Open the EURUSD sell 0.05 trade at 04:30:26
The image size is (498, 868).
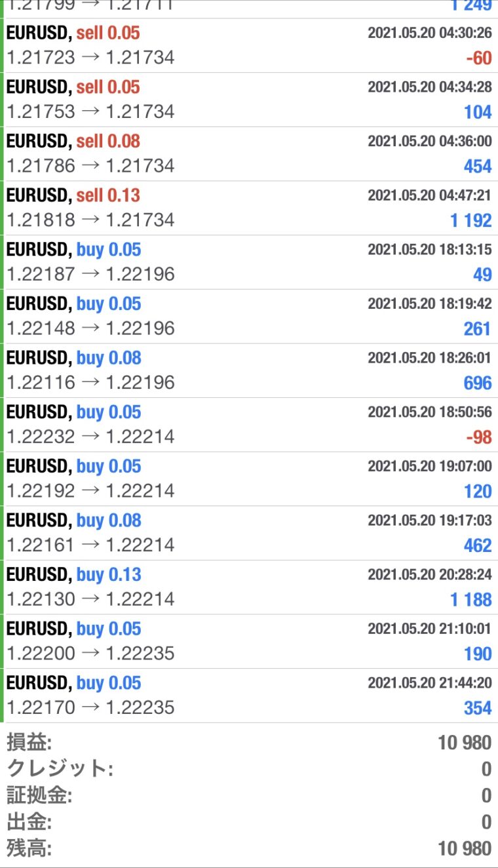tap(249, 46)
